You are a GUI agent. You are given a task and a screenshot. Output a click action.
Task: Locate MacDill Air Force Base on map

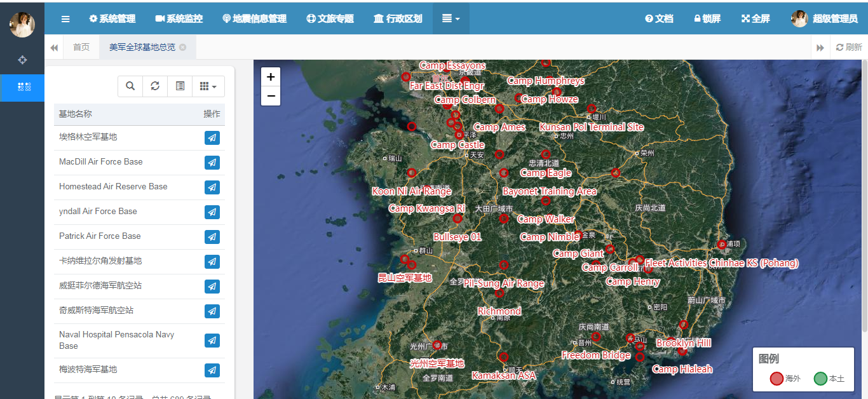pyautogui.click(x=212, y=163)
